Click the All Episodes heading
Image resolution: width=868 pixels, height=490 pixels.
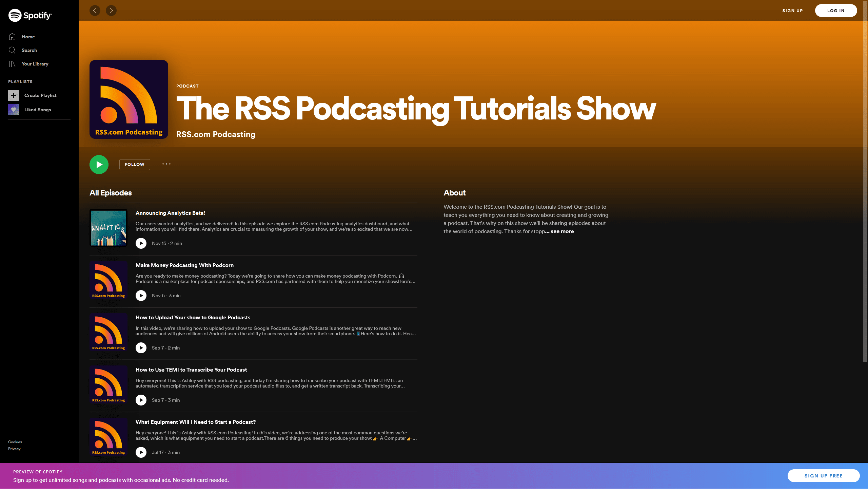[x=111, y=193]
